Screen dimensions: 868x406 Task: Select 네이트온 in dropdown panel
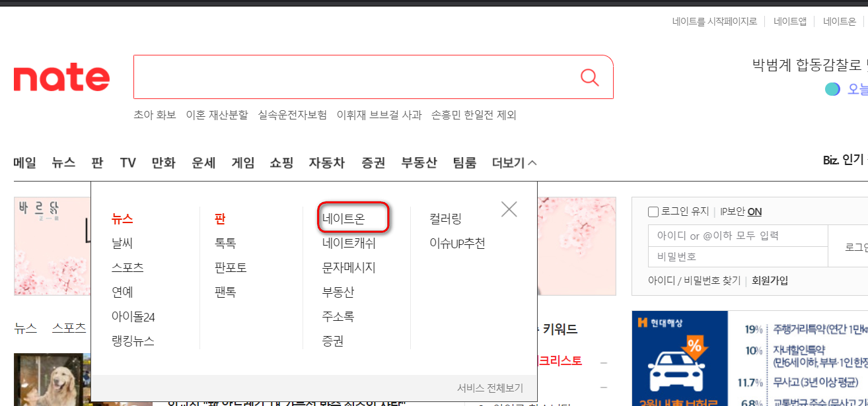tap(344, 219)
